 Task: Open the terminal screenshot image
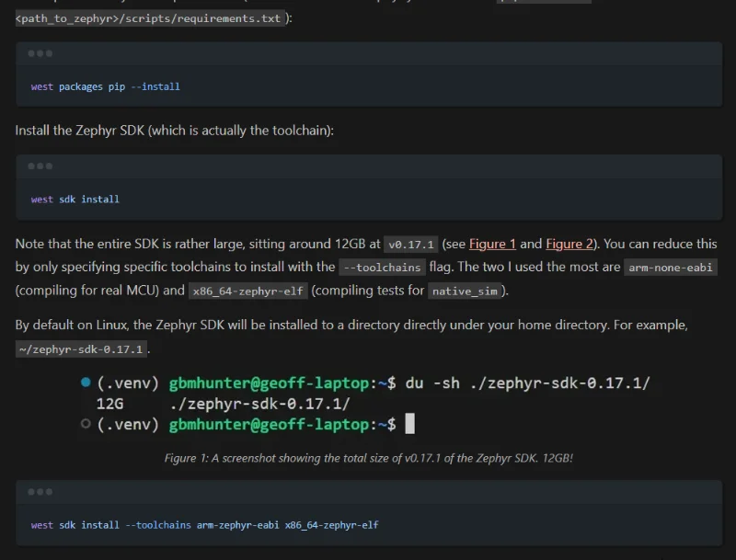point(368,404)
